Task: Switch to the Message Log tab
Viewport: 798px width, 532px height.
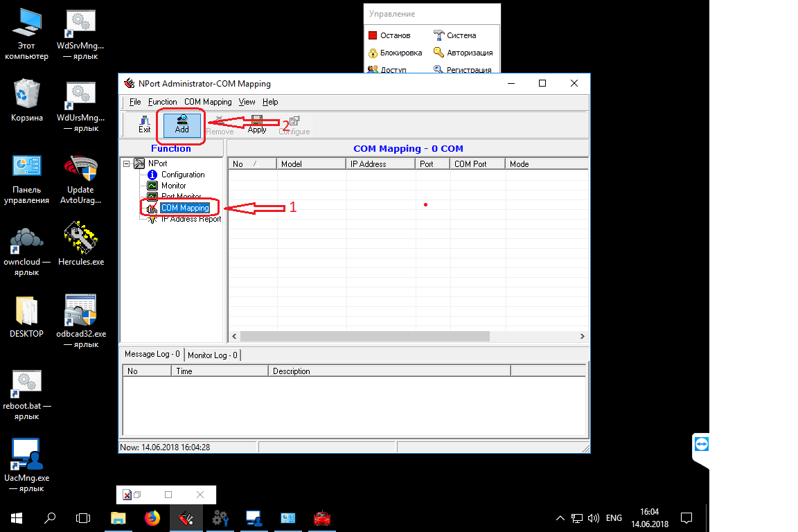Action: [x=152, y=354]
